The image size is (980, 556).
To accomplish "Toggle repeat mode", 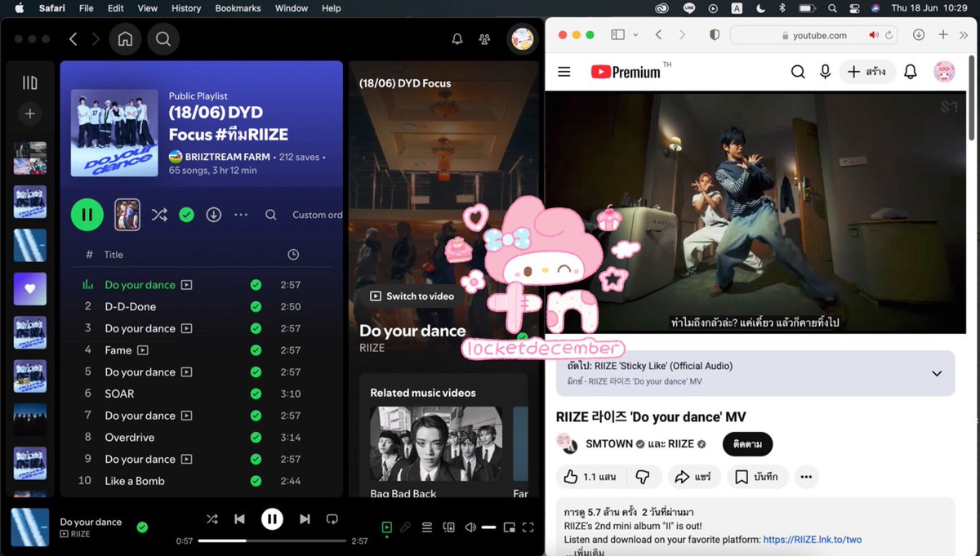I will 332,518.
